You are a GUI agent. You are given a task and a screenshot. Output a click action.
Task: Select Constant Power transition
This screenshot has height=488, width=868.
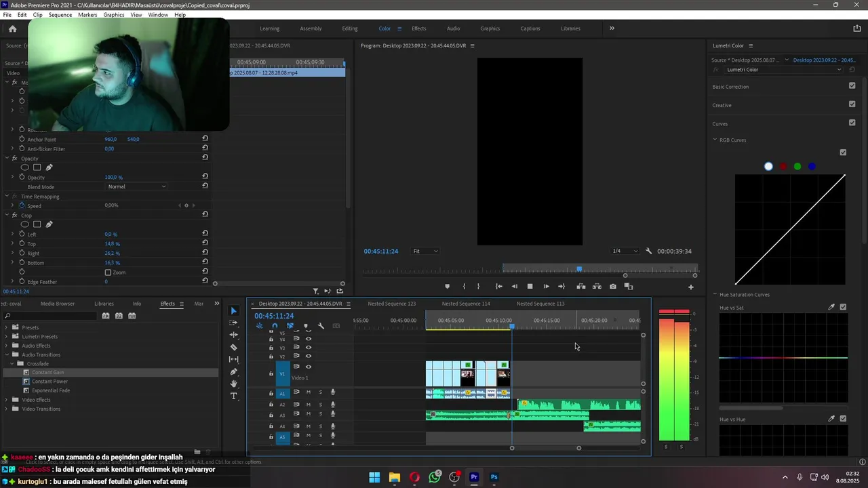[x=50, y=382]
